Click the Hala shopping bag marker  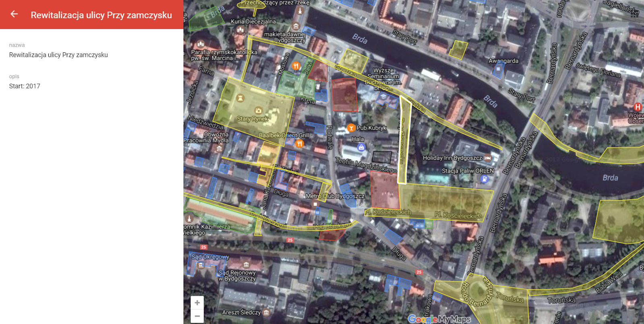(x=361, y=147)
